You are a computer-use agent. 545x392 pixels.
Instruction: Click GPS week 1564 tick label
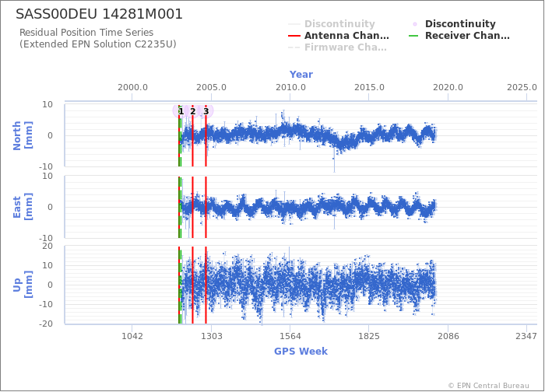pyautogui.click(x=290, y=336)
